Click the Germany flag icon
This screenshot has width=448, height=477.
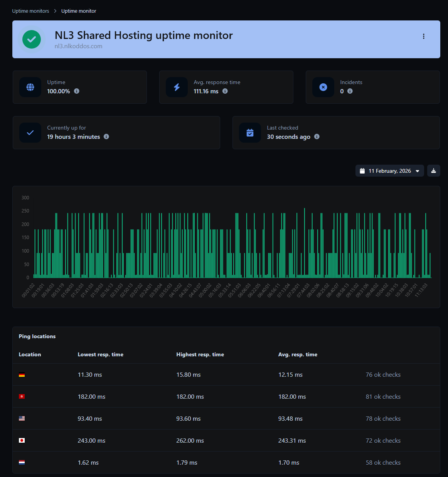[22, 375]
